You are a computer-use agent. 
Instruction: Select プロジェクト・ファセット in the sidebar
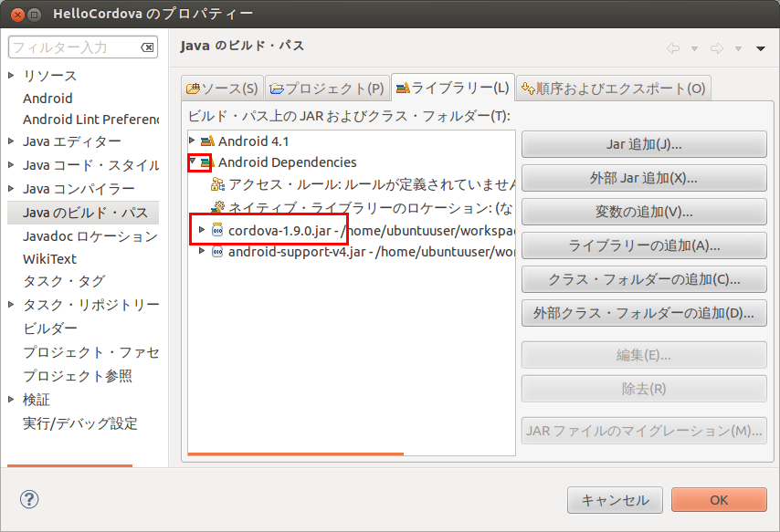click(91, 352)
